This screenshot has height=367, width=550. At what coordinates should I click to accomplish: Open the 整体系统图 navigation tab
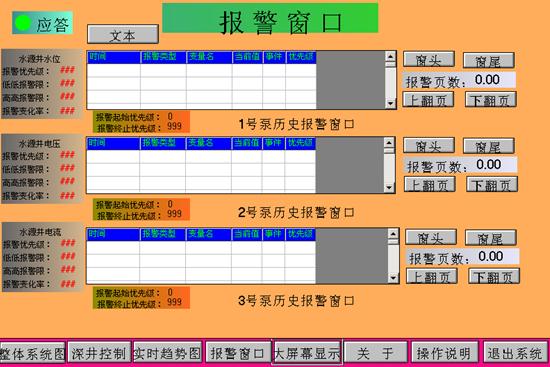tap(33, 353)
